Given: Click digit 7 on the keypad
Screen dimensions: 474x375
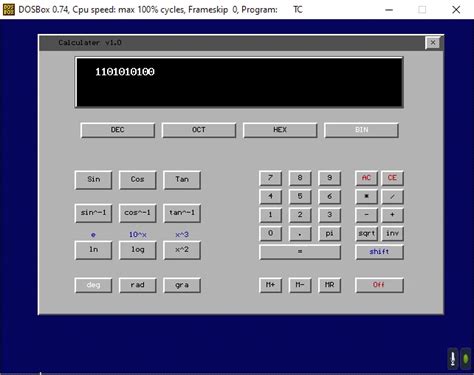Looking at the screenshot, I should (x=270, y=178).
